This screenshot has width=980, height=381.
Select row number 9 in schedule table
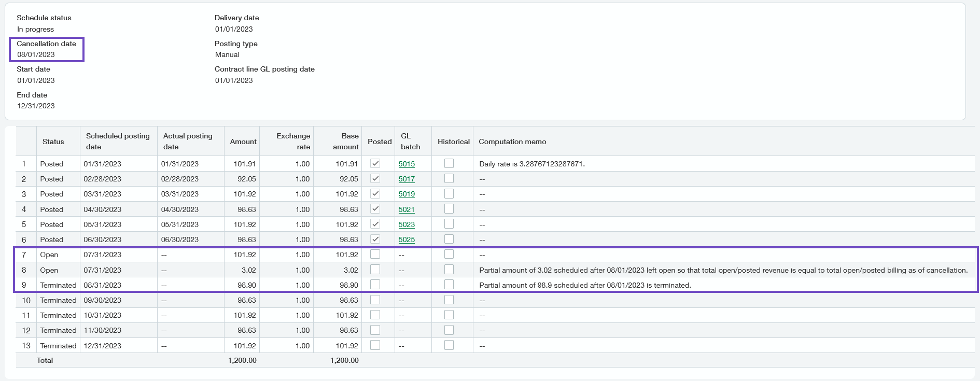click(x=24, y=285)
